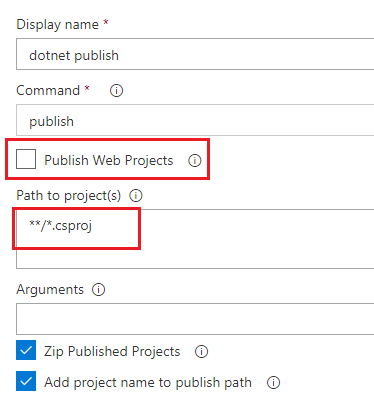Click the Publish Web Projects label text
This screenshot has width=374, height=415.
point(109,160)
